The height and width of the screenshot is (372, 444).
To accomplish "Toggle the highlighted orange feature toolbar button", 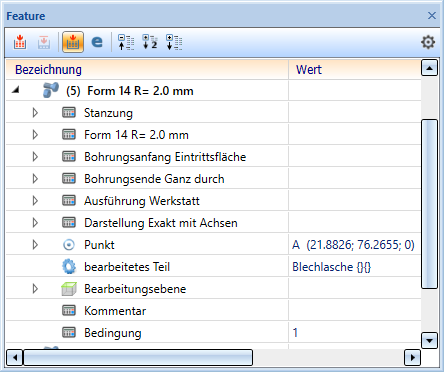I will [x=73, y=42].
